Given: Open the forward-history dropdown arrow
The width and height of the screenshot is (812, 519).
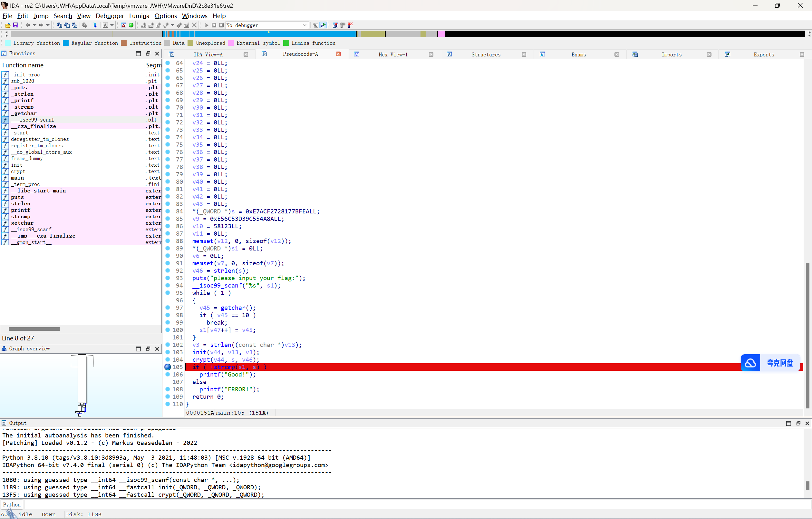Looking at the screenshot, I should coord(48,25).
